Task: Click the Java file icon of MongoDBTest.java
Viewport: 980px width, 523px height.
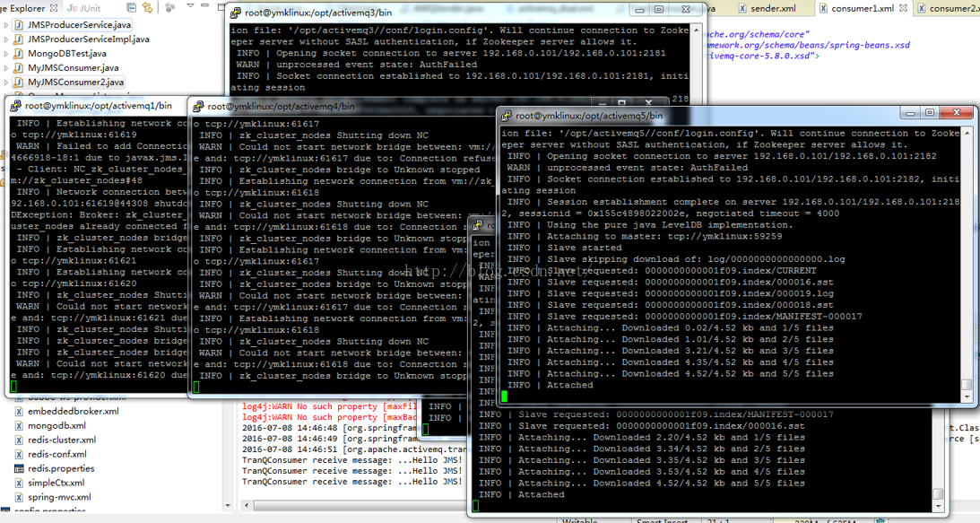Action: point(19,54)
